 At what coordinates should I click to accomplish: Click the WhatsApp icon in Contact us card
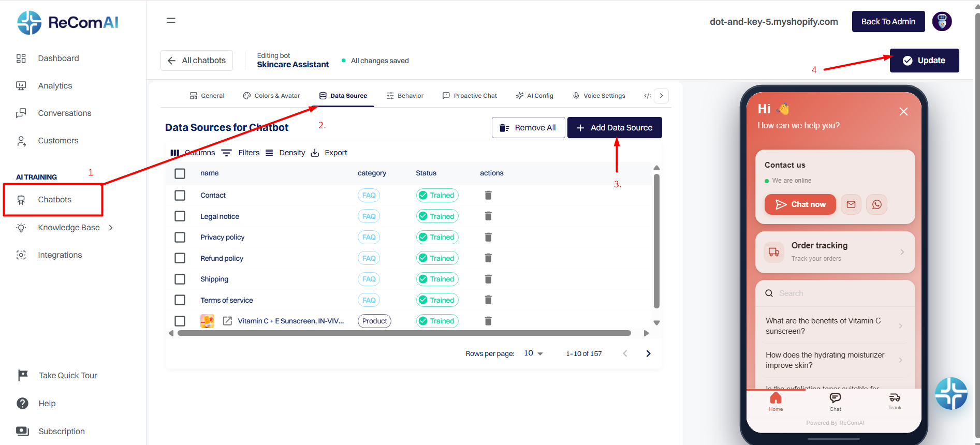point(877,204)
